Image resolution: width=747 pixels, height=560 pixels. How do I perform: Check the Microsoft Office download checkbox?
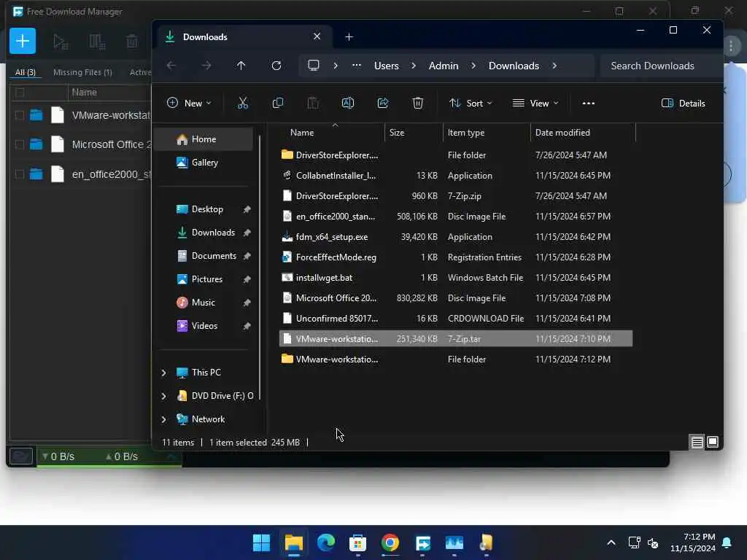click(x=20, y=144)
